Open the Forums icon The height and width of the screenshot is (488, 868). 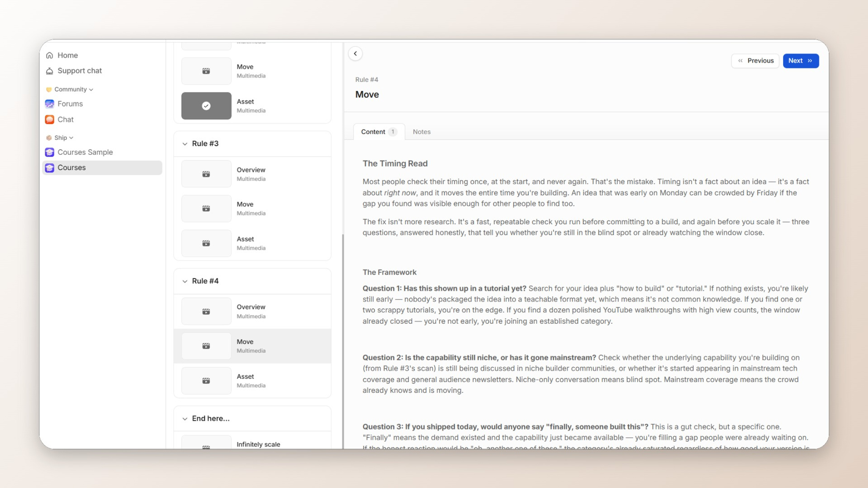point(50,104)
